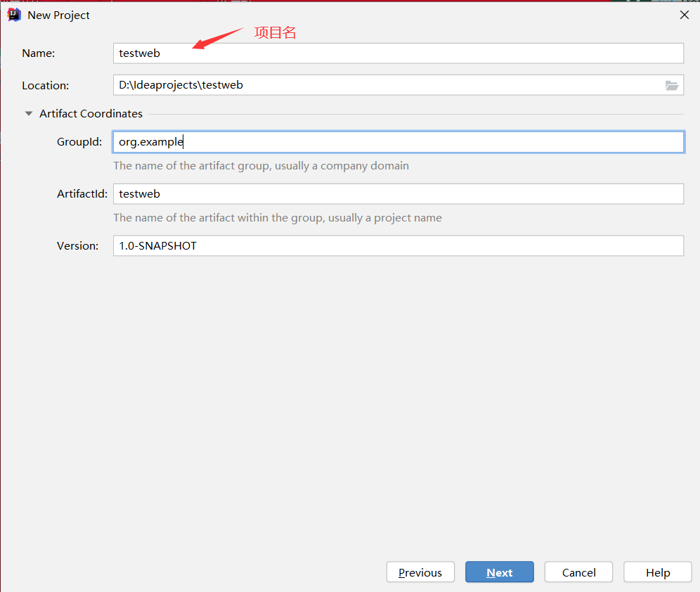Cancel the new project creation
The image size is (700, 592).
point(578,572)
